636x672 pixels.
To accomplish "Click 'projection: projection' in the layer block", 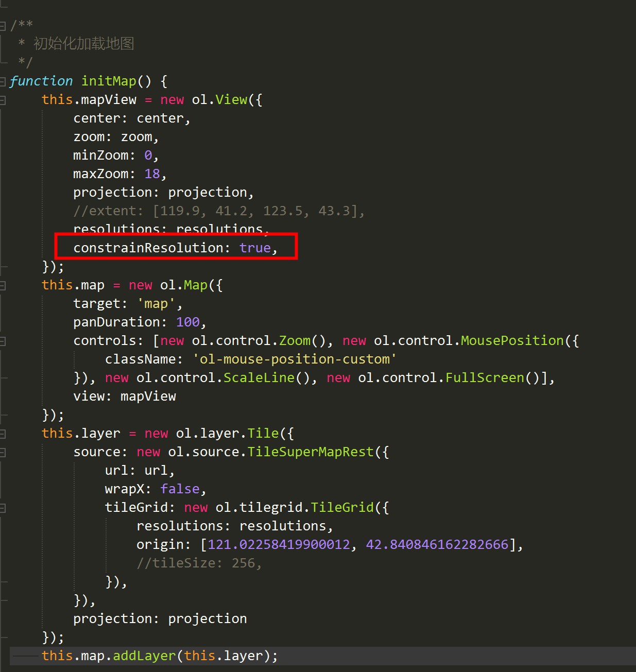I will pos(160,618).
